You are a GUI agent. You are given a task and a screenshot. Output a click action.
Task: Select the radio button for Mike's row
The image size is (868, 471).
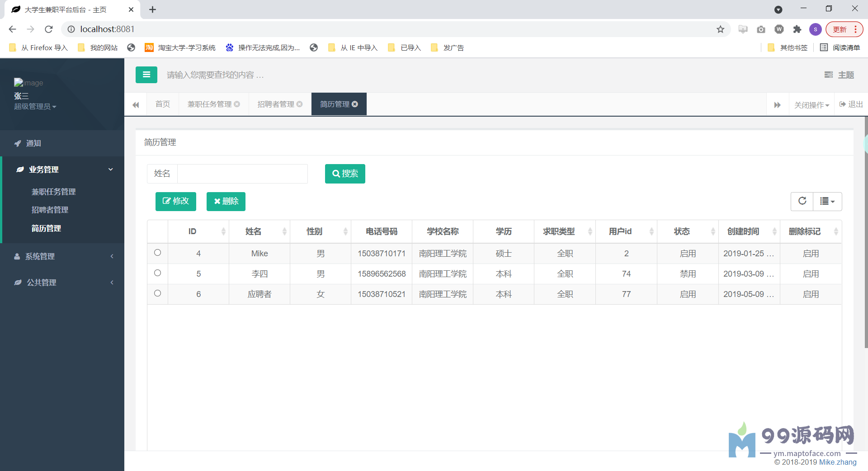(157, 253)
